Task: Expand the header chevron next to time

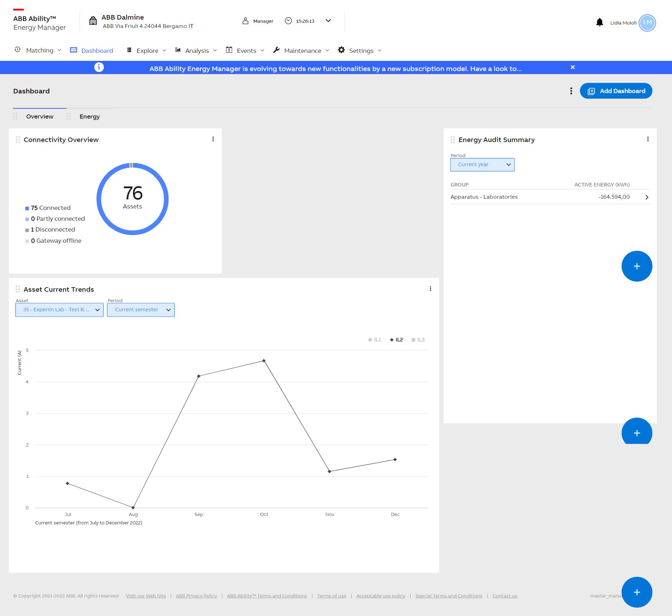Action: pyautogui.click(x=328, y=21)
